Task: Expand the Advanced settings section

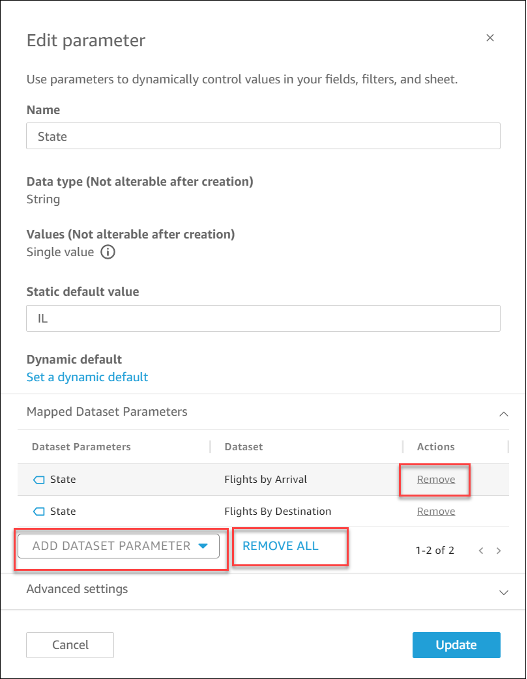Action: click(x=504, y=592)
